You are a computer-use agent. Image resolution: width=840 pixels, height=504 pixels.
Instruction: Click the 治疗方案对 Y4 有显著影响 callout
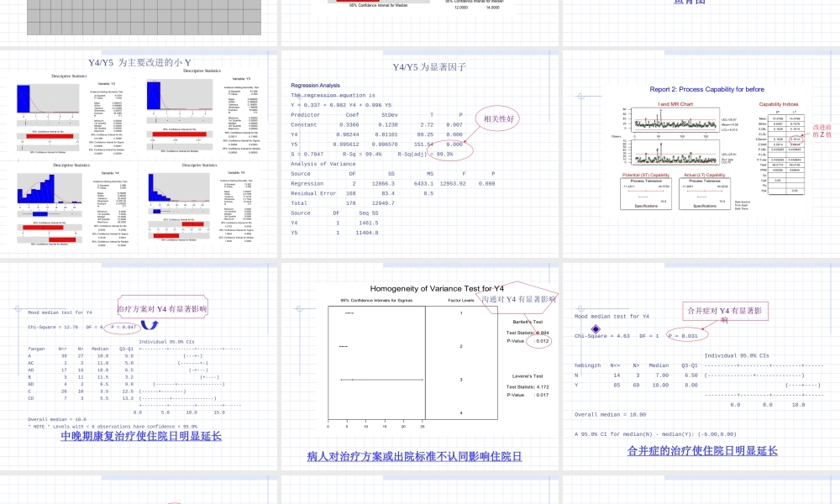(162, 308)
